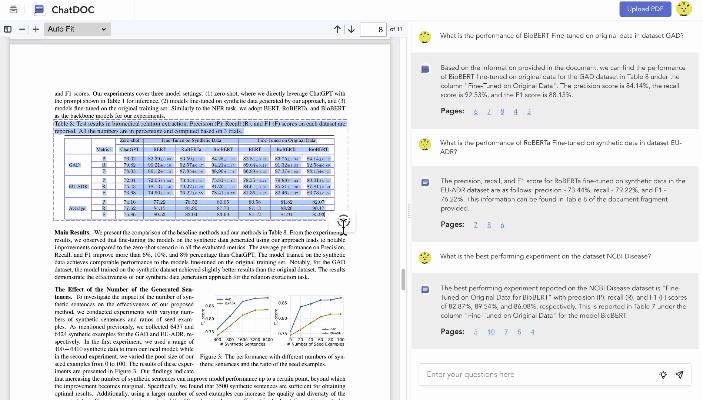Image resolution: width=703 pixels, height=400 pixels.
Task: Open page 7 link in NCBI Disease answer
Action: pyautogui.click(x=506, y=332)
